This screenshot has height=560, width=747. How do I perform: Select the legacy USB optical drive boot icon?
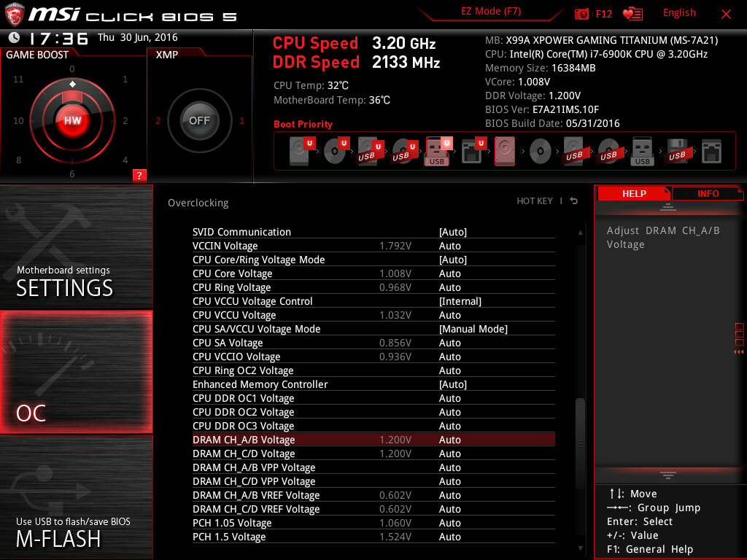(x=608, y=152)
